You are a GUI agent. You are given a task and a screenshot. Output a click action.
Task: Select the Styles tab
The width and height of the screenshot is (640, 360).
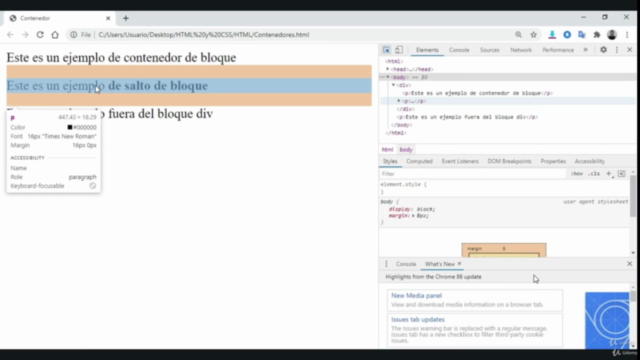[390, 161]
